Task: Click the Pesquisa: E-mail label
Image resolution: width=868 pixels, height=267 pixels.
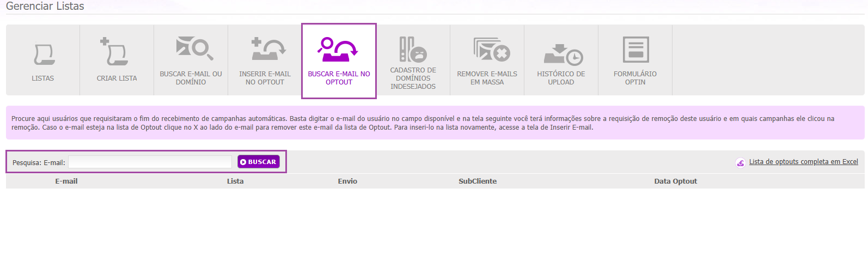Action: [39, 162]
